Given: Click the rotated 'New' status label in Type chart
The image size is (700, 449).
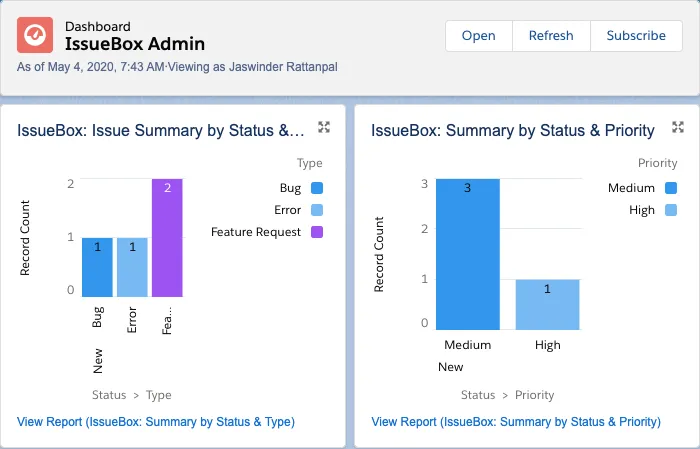Looking at the screenshot, I should tap(98, 361).
